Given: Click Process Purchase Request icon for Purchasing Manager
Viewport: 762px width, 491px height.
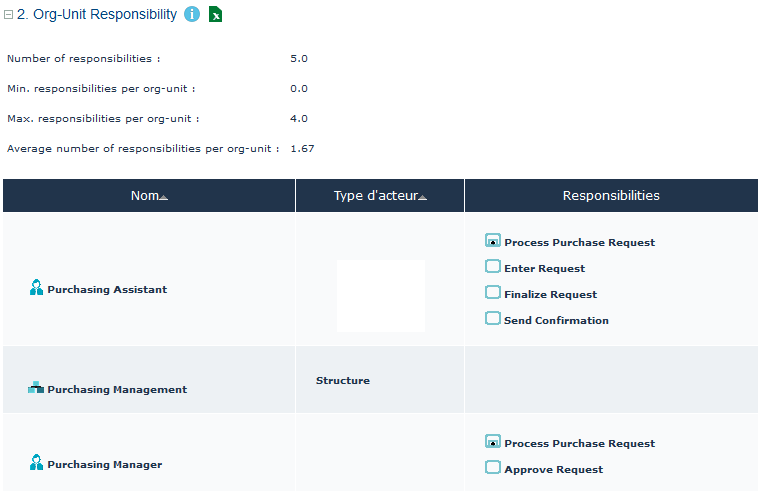Looking at the screenshot, I should point(493,442).
